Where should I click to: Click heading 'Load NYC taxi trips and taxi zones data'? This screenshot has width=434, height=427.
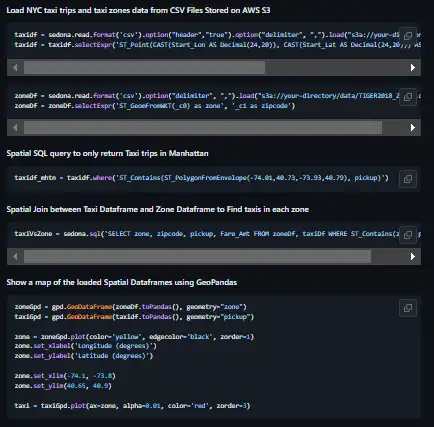tap(138, 10)
